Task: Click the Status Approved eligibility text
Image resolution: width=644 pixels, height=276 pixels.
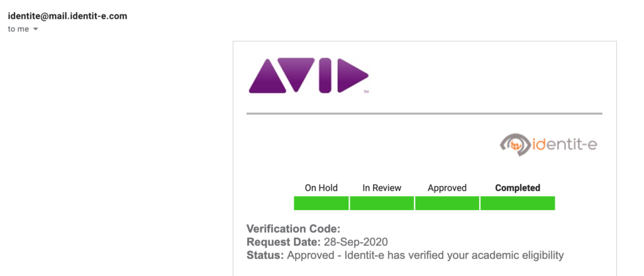Action: [405, 255]
